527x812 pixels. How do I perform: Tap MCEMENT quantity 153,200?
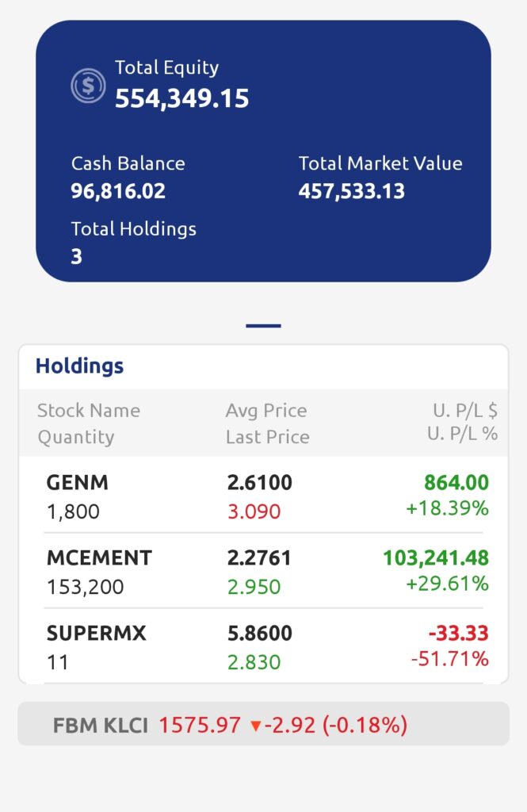86,588
